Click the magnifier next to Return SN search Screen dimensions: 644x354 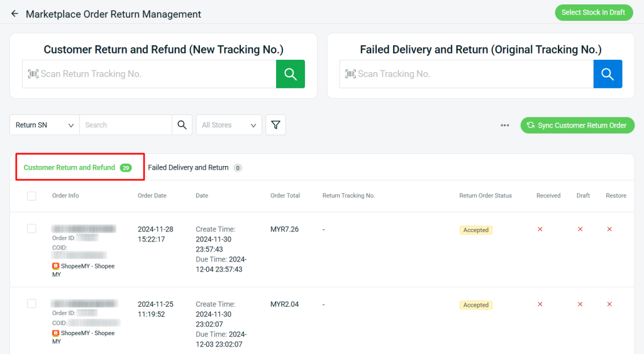pos(182,125)
